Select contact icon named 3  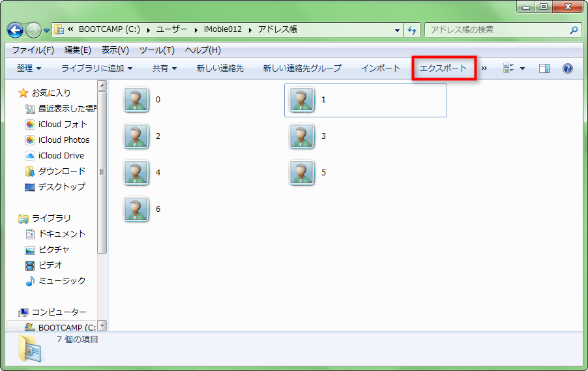click(302, 136)
